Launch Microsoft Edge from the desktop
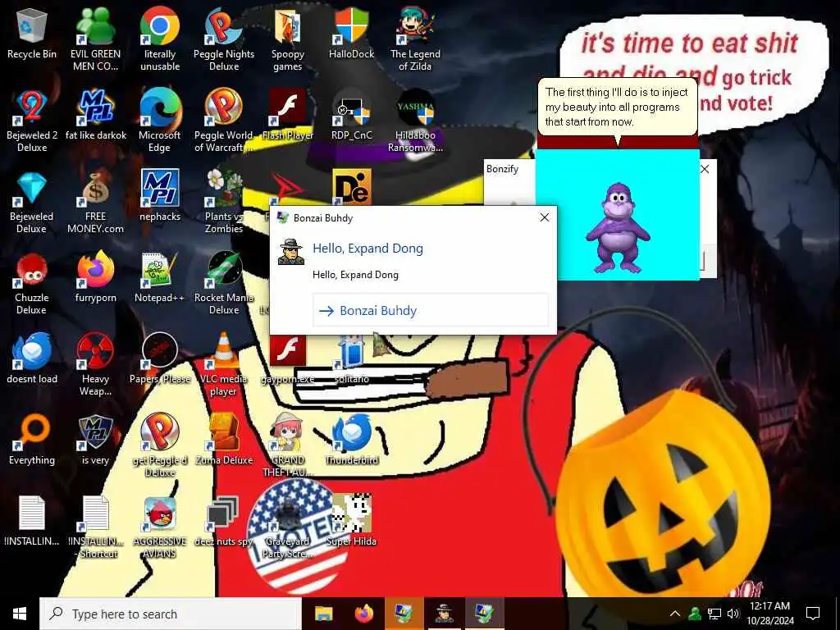840x630 pixels. [x=160, y=120]
